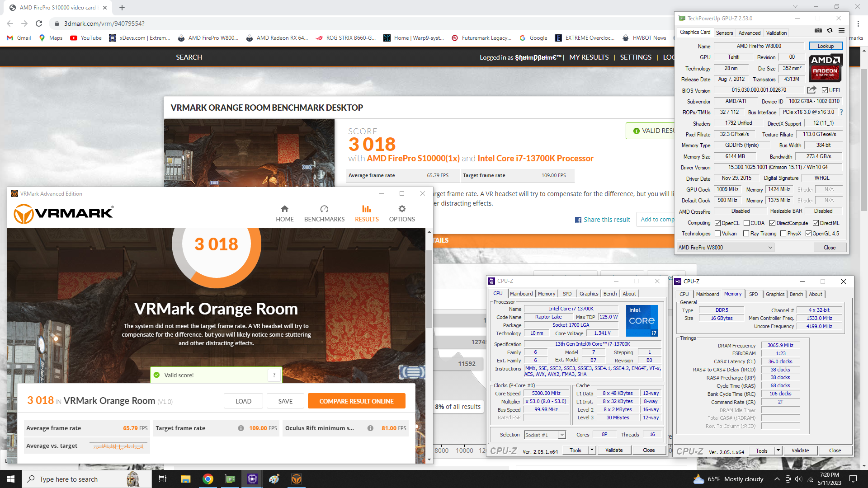Click the question mark next to Valid score
This screenshot has width=868, height=488.
coord(274,375)
